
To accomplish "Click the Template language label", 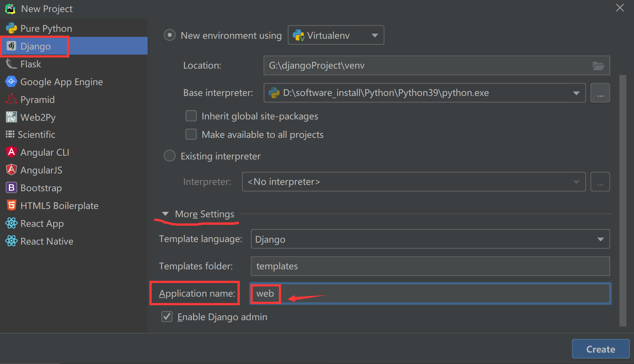I will tap(201, 239).
